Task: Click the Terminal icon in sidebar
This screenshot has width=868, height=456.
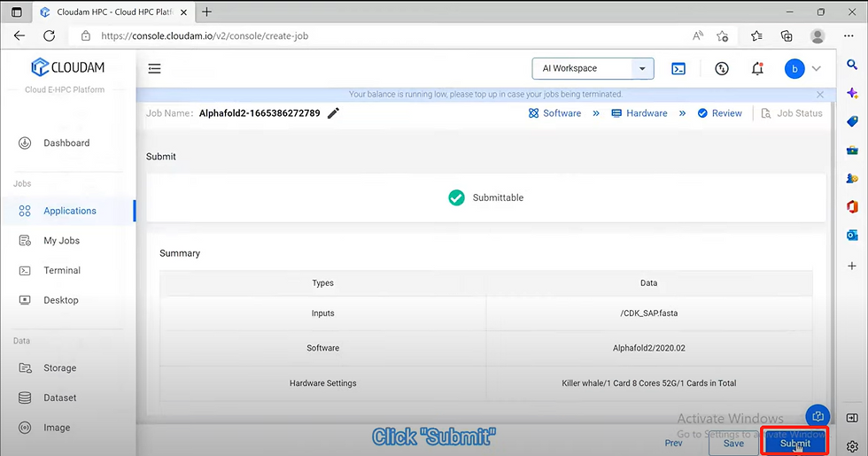Action: (x=25, y=271)
